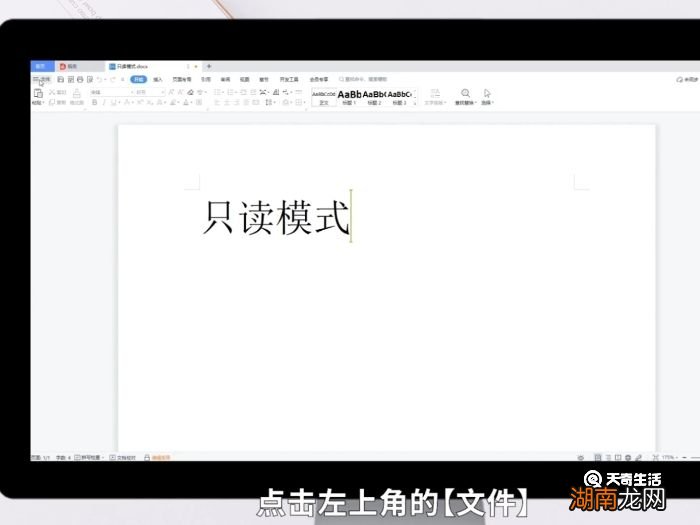The height and width of the screenshot is (525, 700).
Task: Click the Borders icon in paragraph group
Action: pyautogui.click(x=299, y=102)
